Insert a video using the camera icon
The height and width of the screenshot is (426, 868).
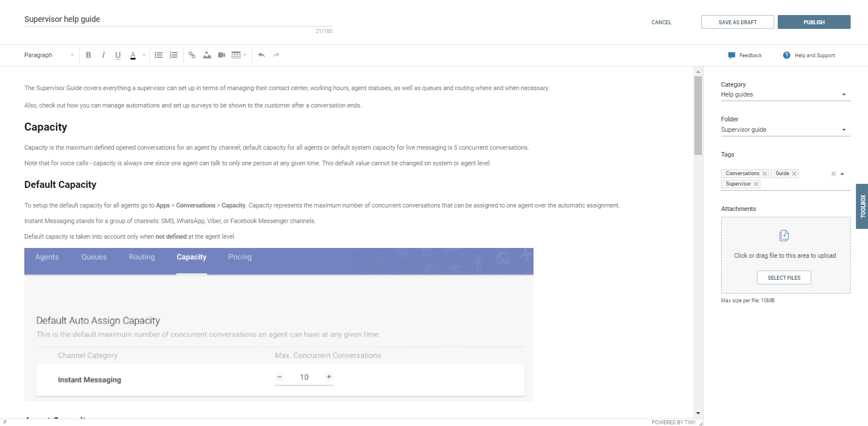(x=222, y=55)
